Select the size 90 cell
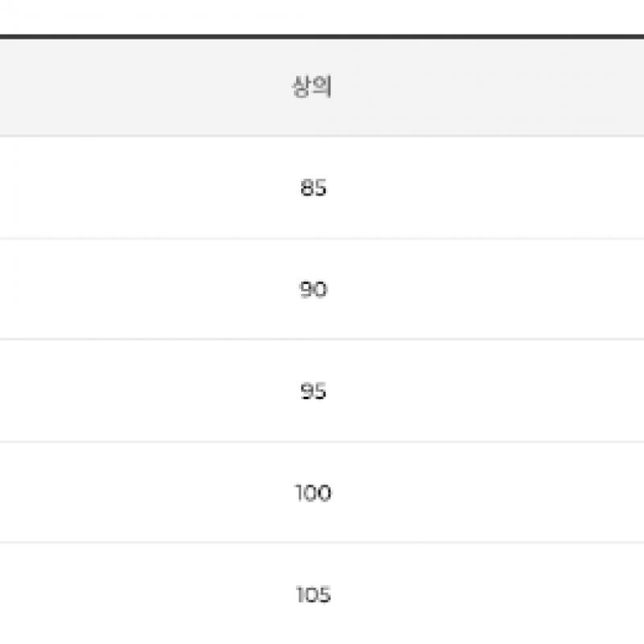644x644 pixels. point(312,290)
